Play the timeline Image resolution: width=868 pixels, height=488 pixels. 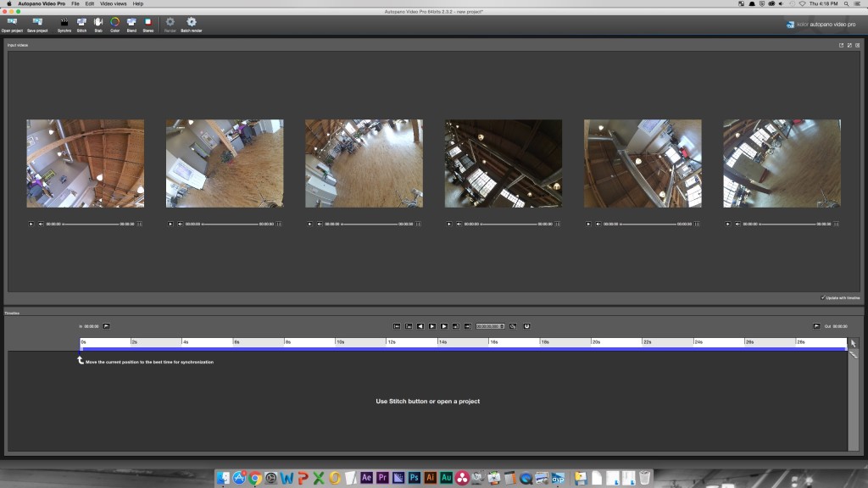tap(432, 326)
